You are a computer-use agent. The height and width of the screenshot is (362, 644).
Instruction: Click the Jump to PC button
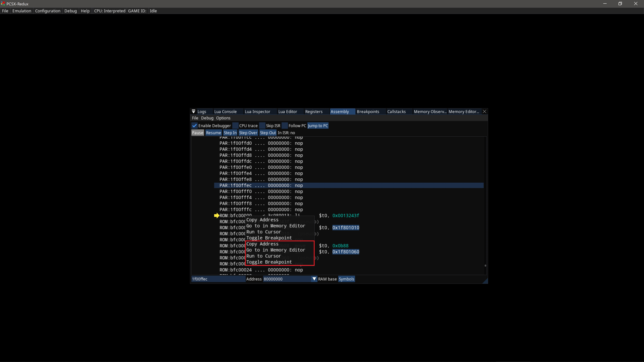pos(318,125)
